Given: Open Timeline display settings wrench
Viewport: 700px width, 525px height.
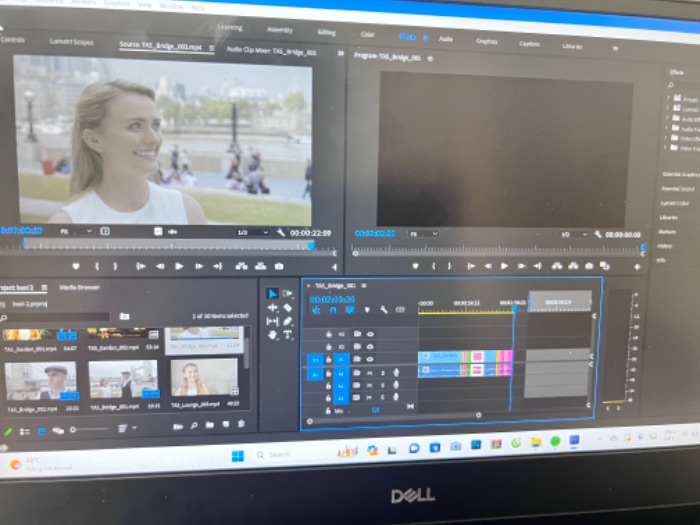Looking at the screenshot, I should pos(383,309).
